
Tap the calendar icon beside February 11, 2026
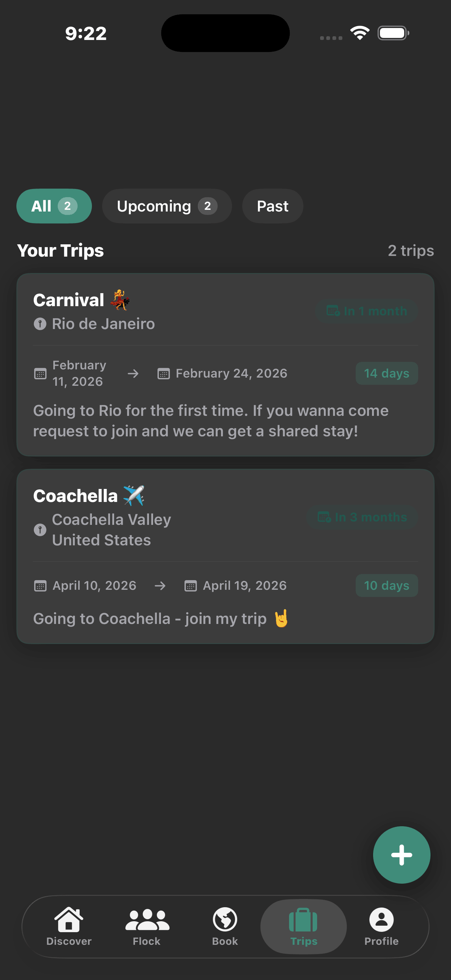coord(40,373)
